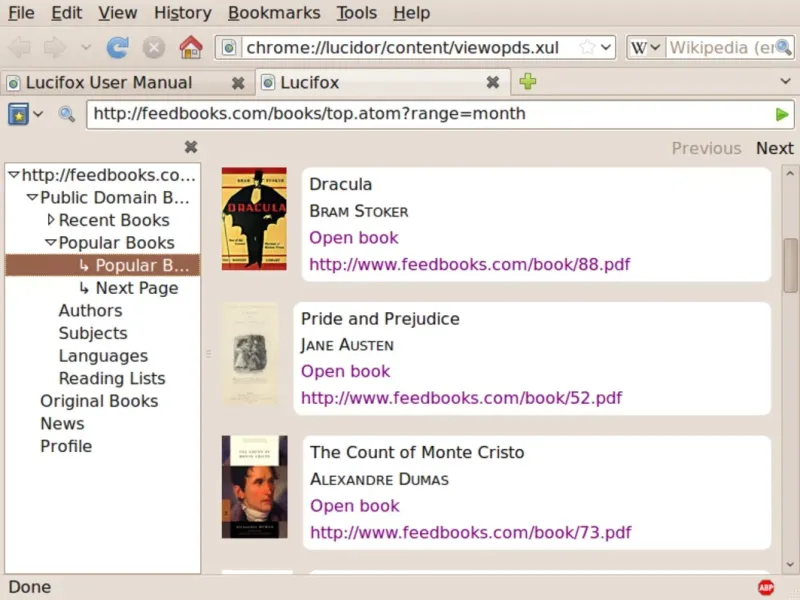The width and height of the screenshot is (800, 600).
Task: Expand the Recent Books node
Action: click(51, 220)
